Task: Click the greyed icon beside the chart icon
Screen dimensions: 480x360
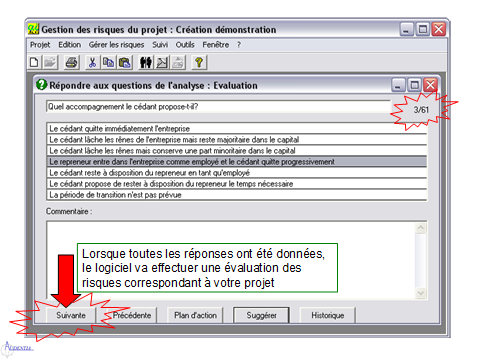Action: 178,62
